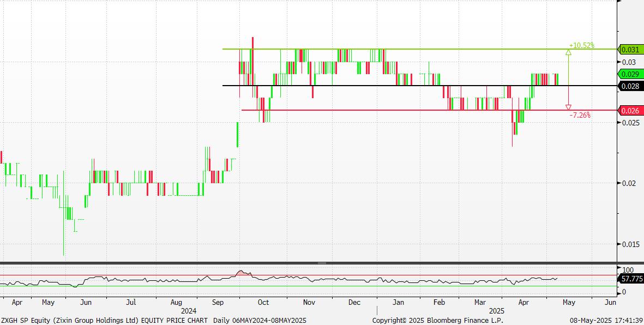Viewport: 644px width, 325px height.
Task: Select the red horizontal support line
Action: point(429,110)
